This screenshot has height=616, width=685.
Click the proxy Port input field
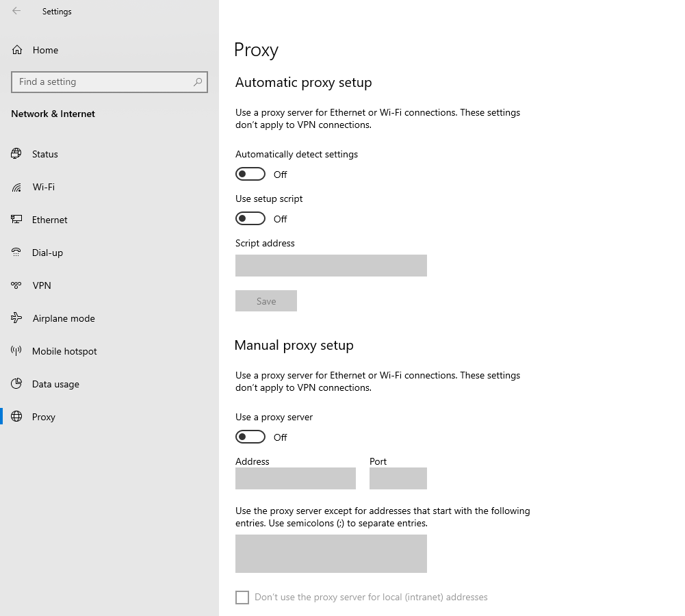pos(398,478)
